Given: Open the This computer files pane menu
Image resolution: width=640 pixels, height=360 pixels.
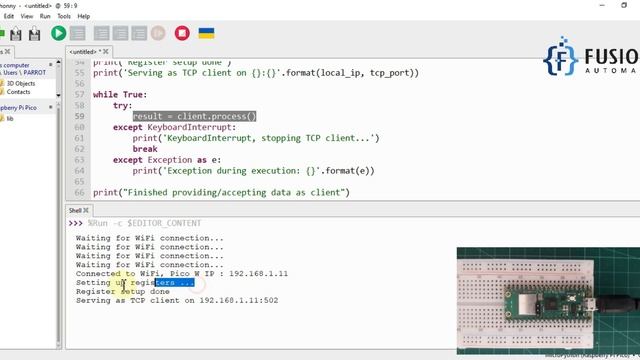Looking at the screenshot, I should pos(51,64).
